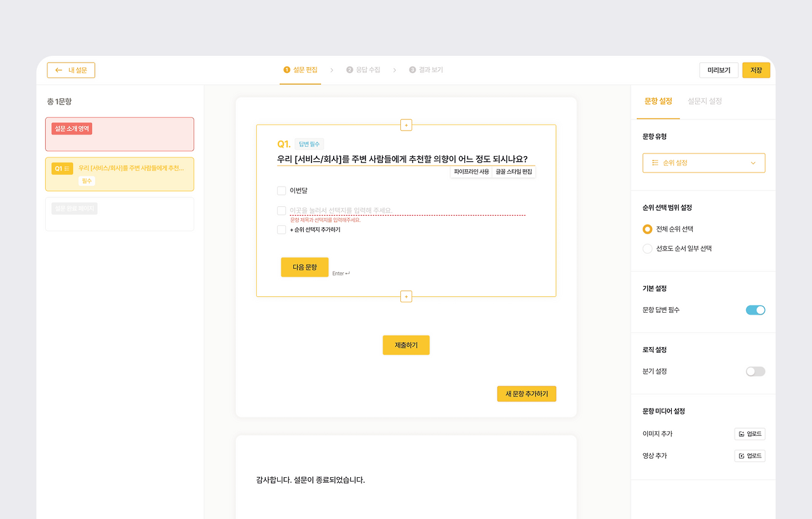Screen dimensions: 812x519
Task: Add a block below question Q1
Action: (x=406, y=296)
